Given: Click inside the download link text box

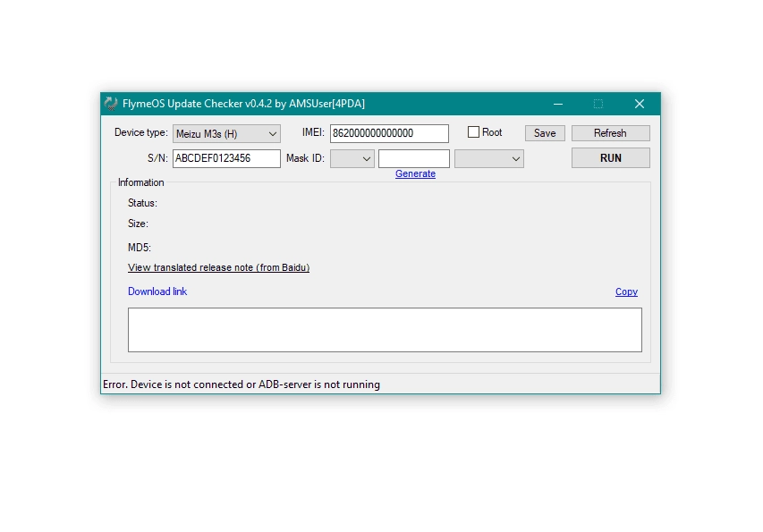Looking at the screenshot, I should (385, 330).
